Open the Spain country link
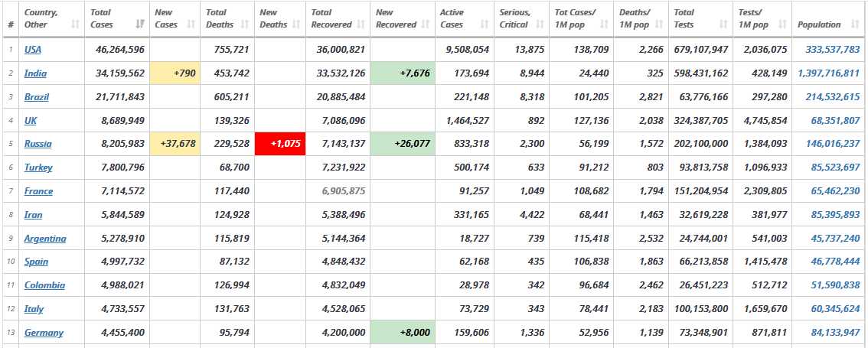 tap(37, 262)
